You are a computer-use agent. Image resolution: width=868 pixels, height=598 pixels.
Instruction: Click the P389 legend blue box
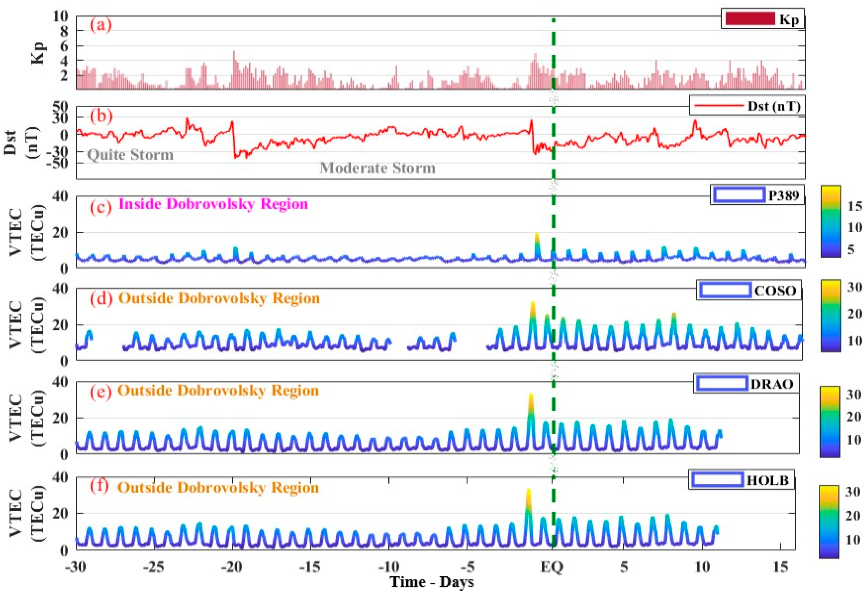click(x=739, y=195)
